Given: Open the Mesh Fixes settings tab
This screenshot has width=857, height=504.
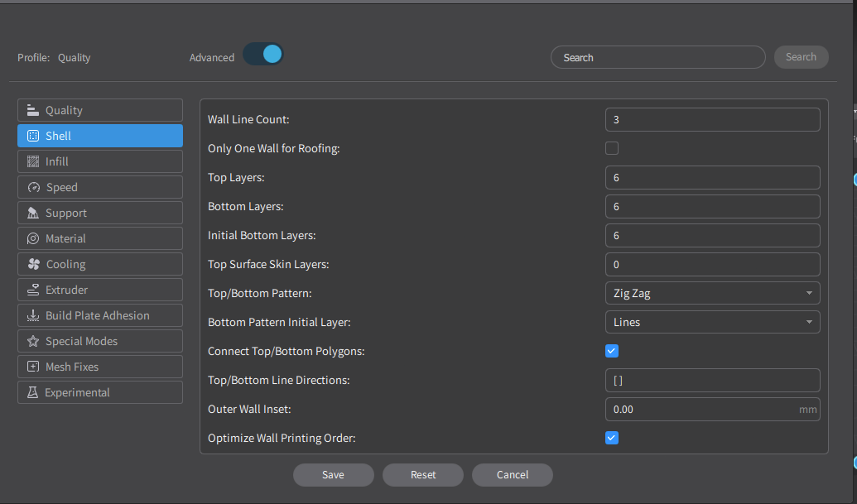Looking at the screenshot, I should point(99,367).
